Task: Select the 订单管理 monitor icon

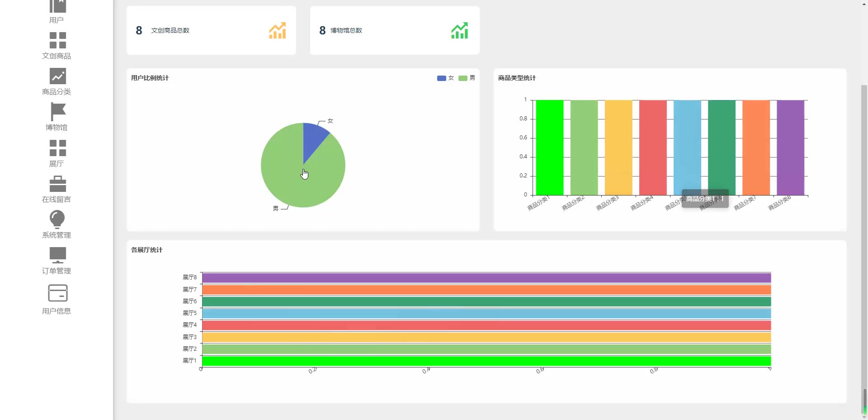Action: (57, 255)
